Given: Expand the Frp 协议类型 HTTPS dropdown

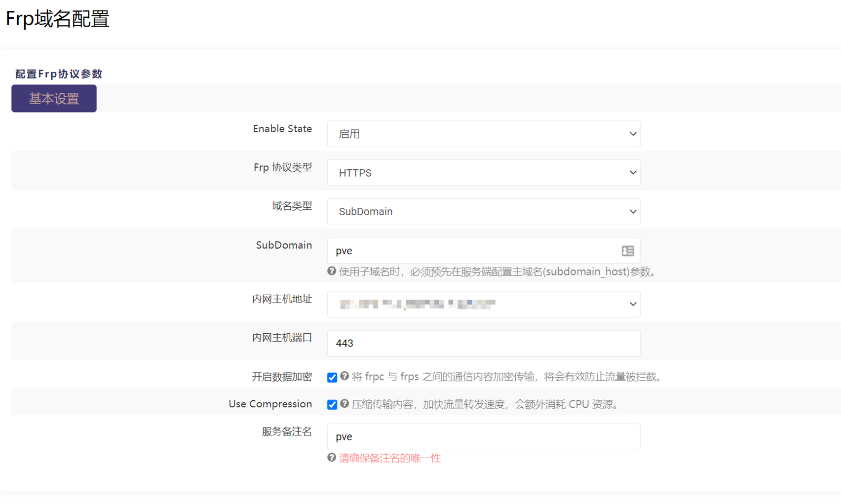Looking at the screenshot, I should coord(483,173).
